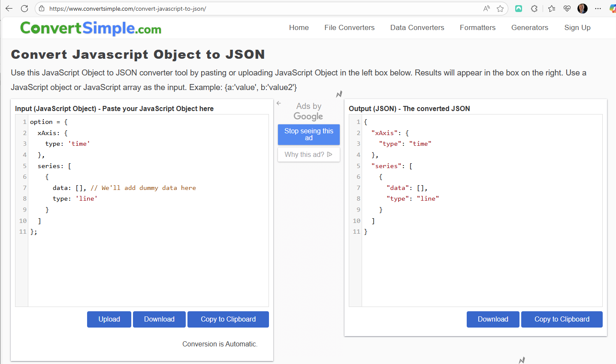This screenshot has height=364, width=616.
Task: Click the Upload button
Action: (109, 319)
